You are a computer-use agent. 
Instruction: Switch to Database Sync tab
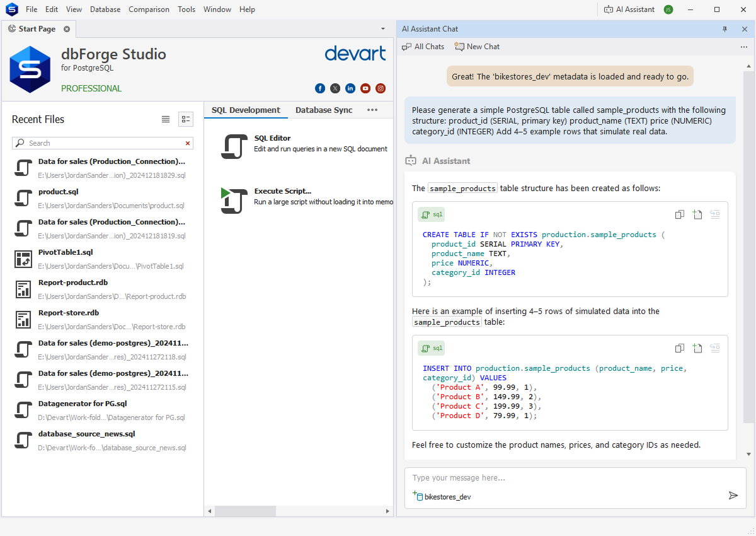point(324,110)
